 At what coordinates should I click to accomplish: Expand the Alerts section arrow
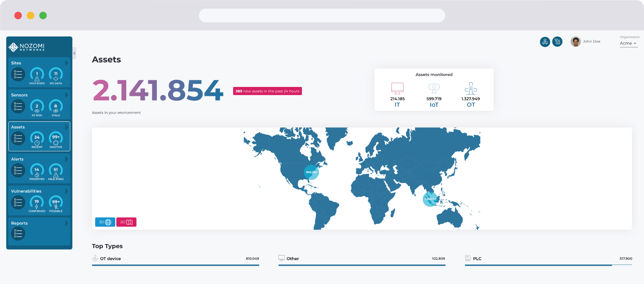[67, 159]
